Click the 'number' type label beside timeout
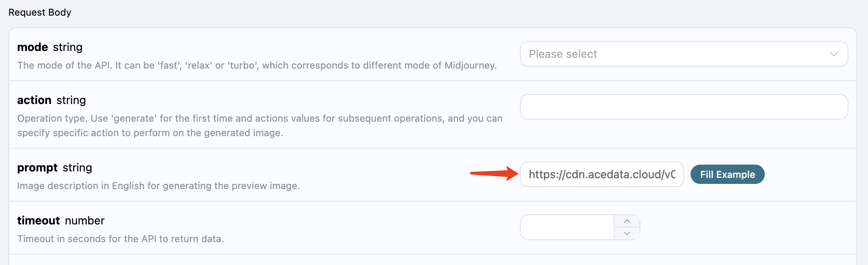 point(85,220)
